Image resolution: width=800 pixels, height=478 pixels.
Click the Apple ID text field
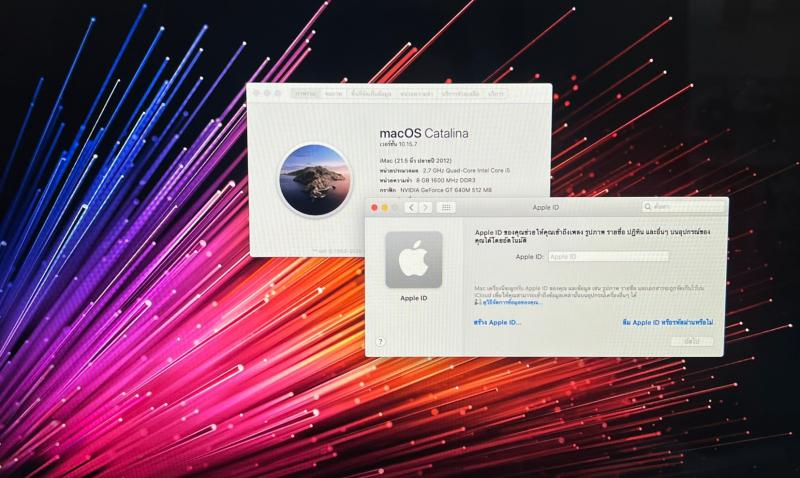tap(608, 257)
